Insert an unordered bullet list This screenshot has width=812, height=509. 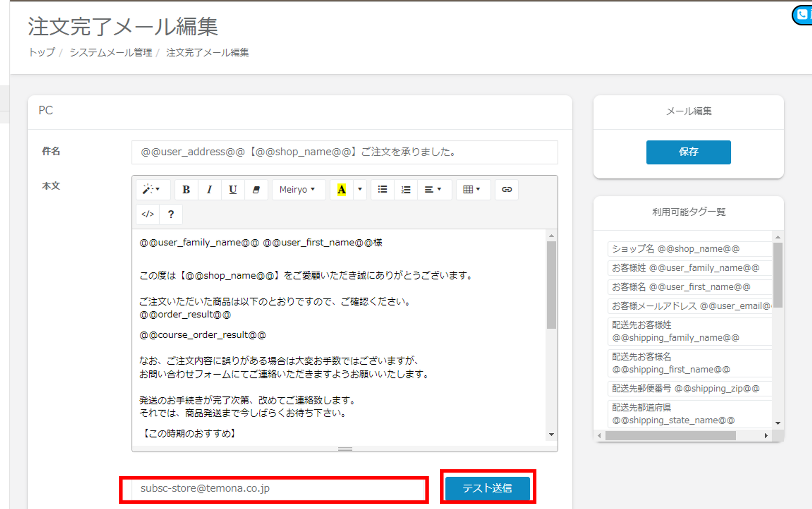(x=382, y=189)
